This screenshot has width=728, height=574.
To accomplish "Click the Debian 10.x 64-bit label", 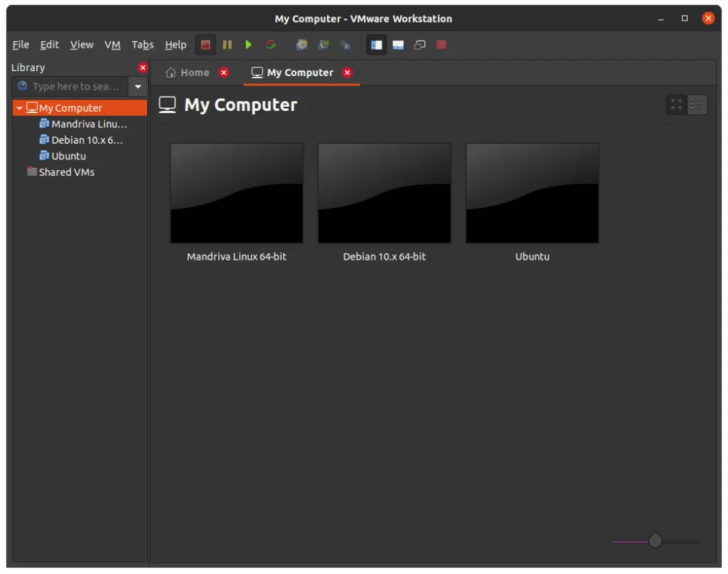I will 385,256.
